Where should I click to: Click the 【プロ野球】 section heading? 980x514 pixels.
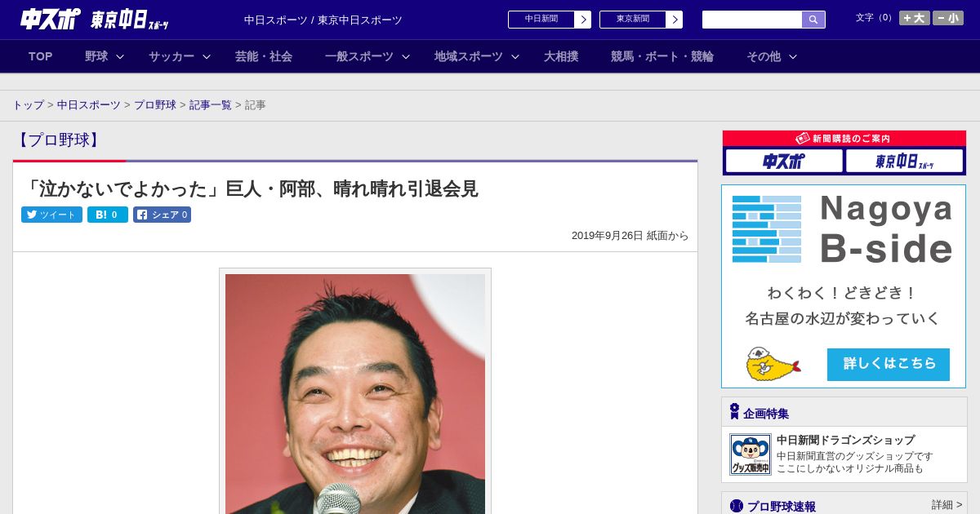[59, 140]
